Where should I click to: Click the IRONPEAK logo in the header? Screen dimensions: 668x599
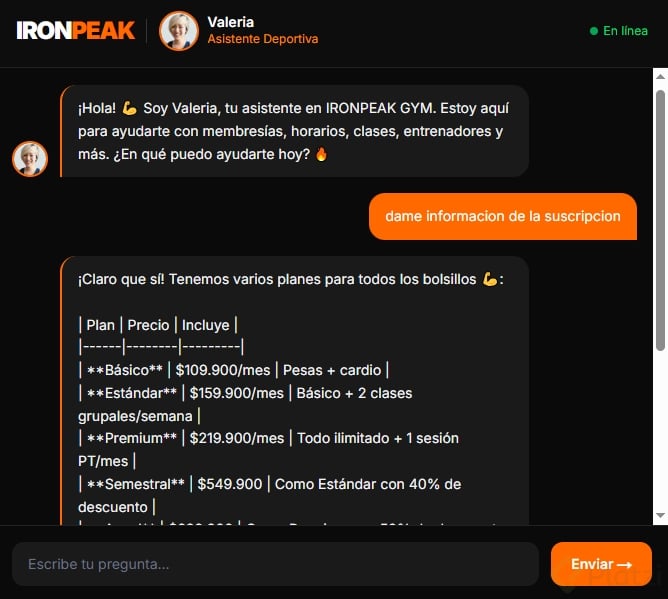click(75, 31)
